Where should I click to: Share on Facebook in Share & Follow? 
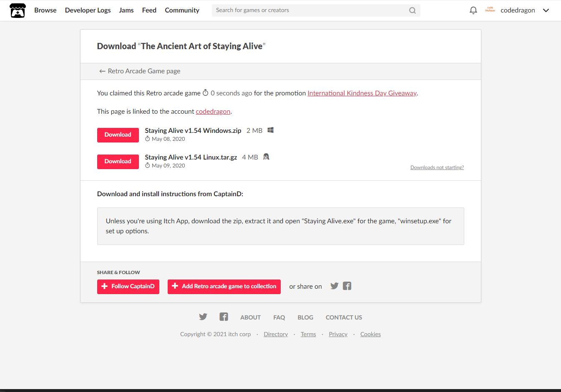[347, 286]
